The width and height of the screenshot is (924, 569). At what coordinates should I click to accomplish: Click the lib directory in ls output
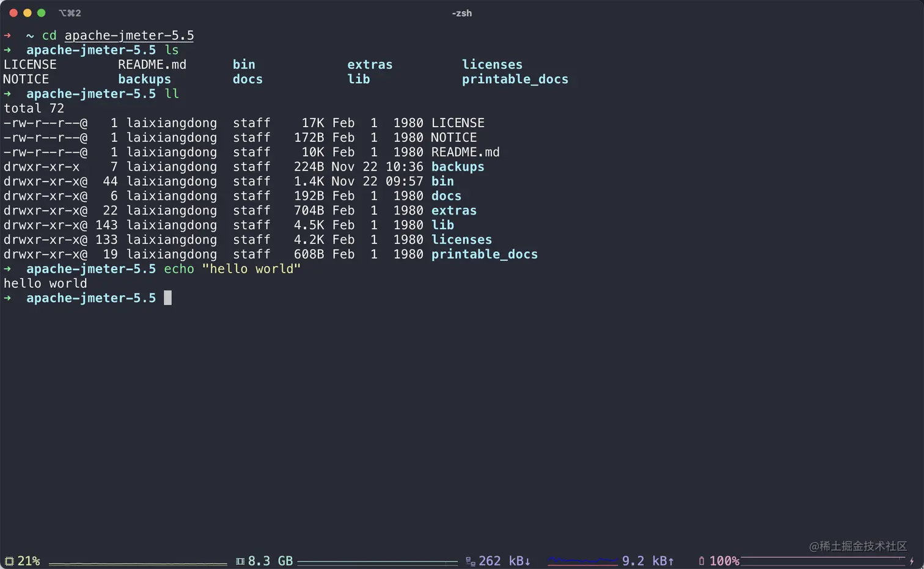(359, 79)
